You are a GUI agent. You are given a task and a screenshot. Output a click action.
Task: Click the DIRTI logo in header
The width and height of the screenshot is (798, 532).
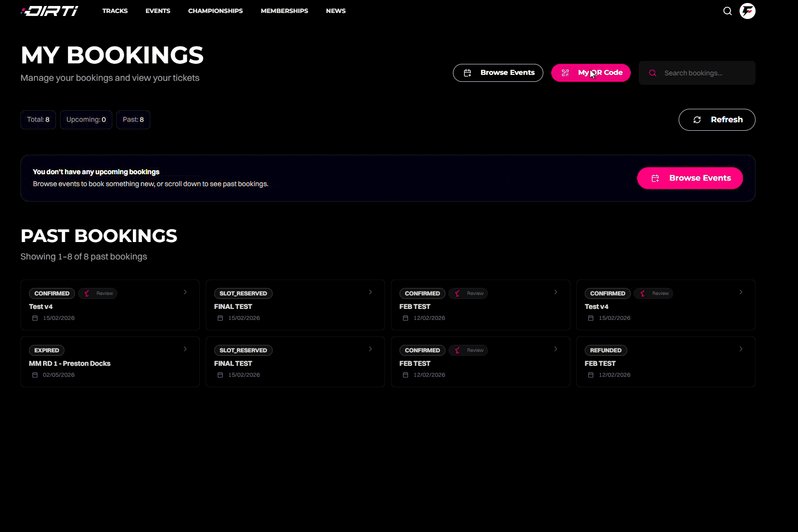pos(49,11)
